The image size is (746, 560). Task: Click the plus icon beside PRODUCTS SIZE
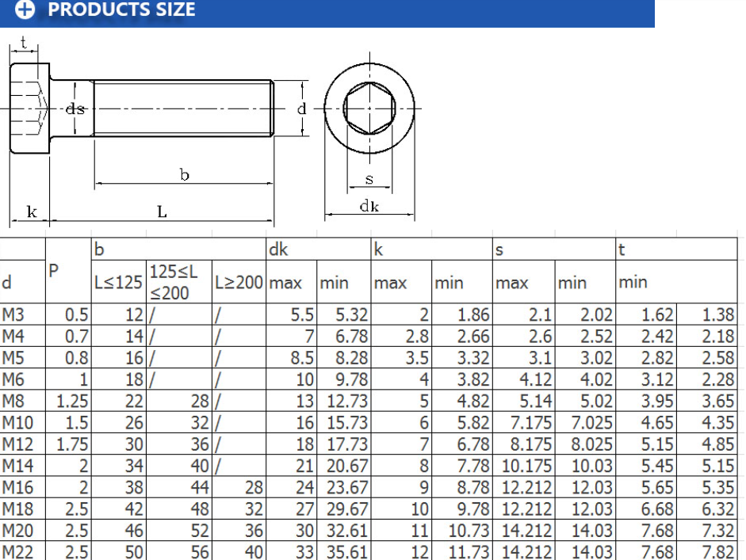click(x=25, y=10)
